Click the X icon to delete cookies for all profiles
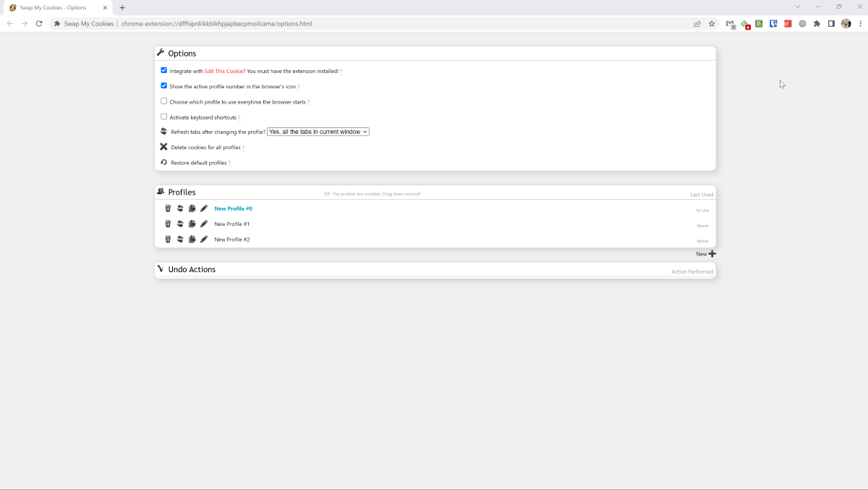The width and height of the screenshot is (868, 490). (163, 146)
